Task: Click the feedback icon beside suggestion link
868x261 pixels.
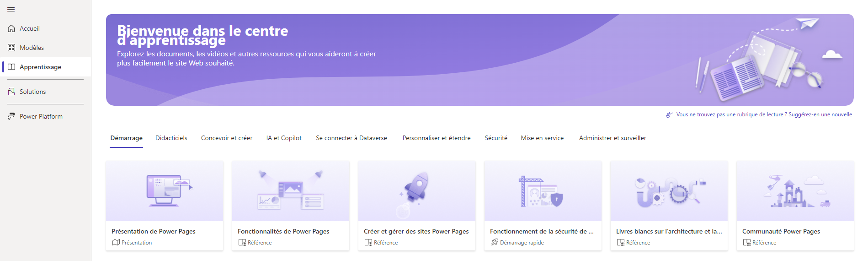Action: coord(669,114)
